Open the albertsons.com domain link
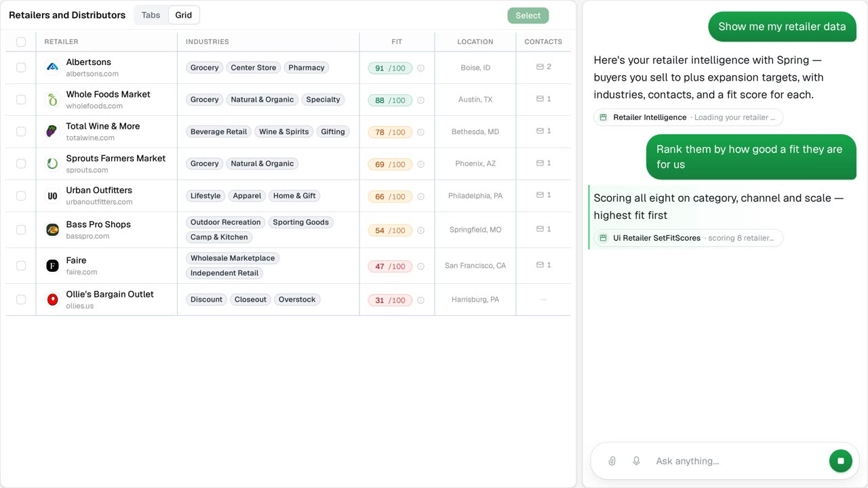The width and height of the screenshot is (868, 488). point(92,74)
